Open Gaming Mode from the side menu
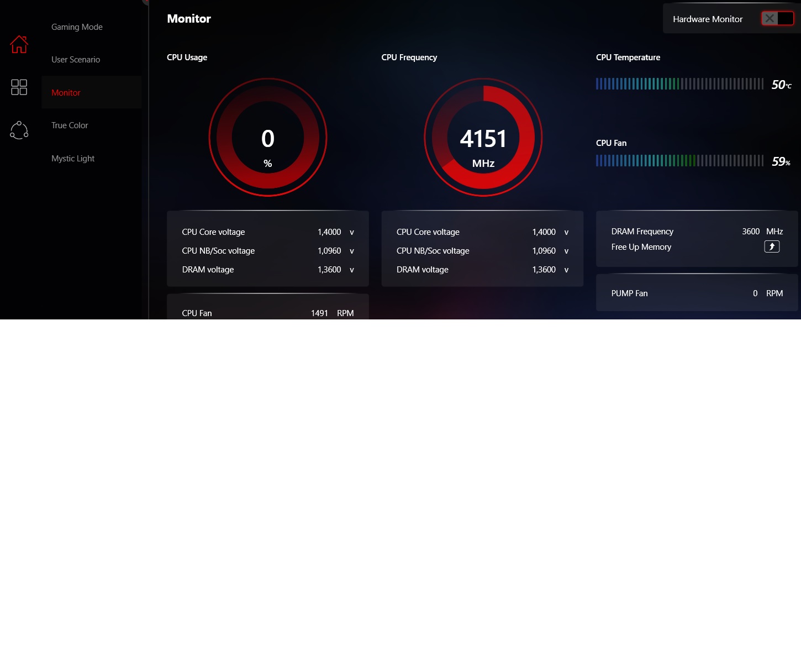This screenshot has width=801, height=672. click(x=77, y=27)
